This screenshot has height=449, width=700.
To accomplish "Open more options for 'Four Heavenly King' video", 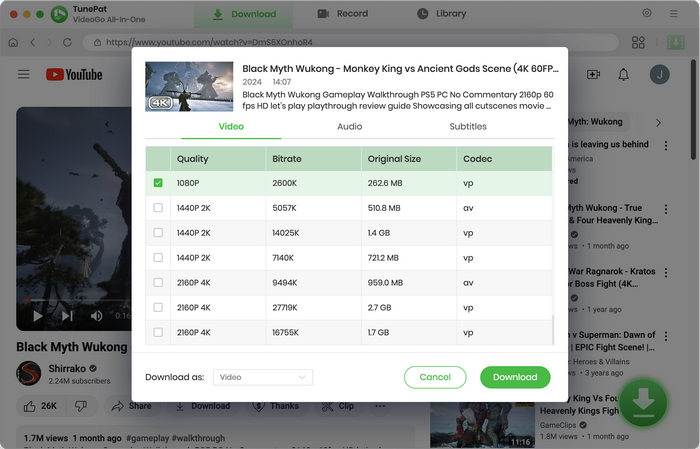I will pos(666,209).
